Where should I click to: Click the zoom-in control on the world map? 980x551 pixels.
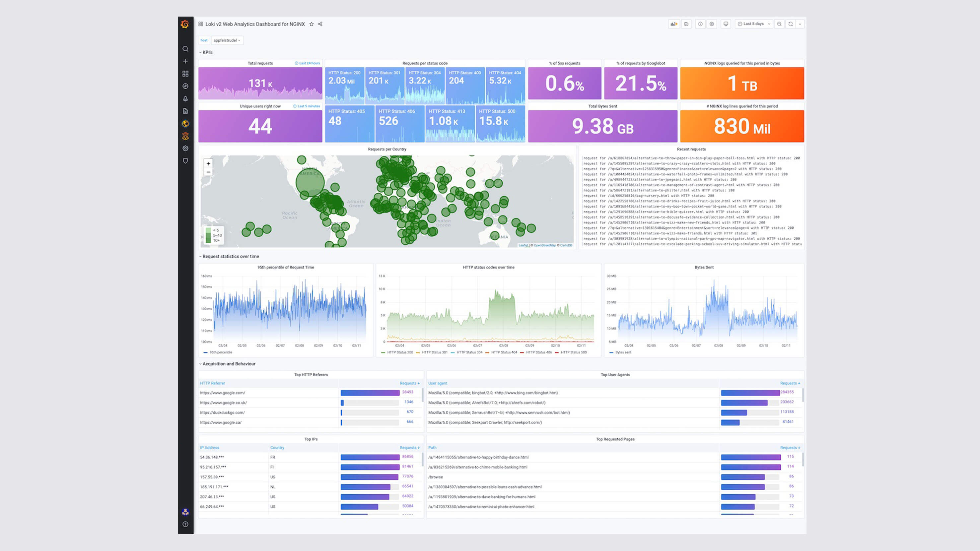(208, 163)
